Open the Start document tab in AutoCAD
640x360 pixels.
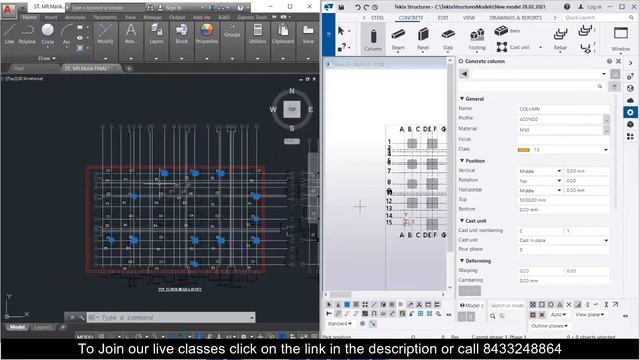pos(19,69)
